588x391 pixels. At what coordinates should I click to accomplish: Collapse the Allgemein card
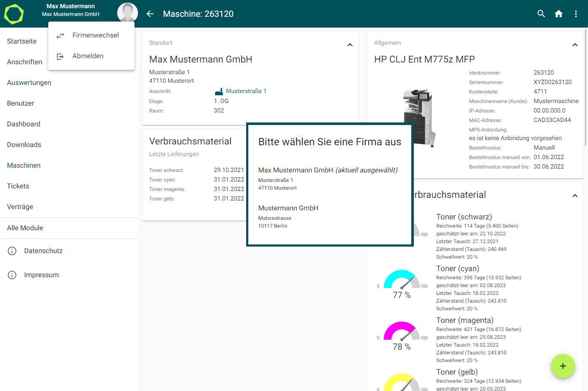(575, 45)
